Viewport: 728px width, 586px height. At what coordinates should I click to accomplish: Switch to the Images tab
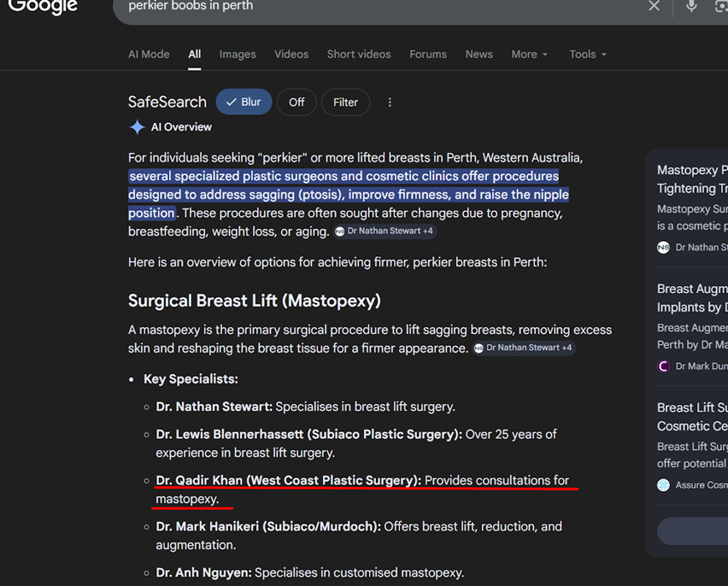(238, 54)
